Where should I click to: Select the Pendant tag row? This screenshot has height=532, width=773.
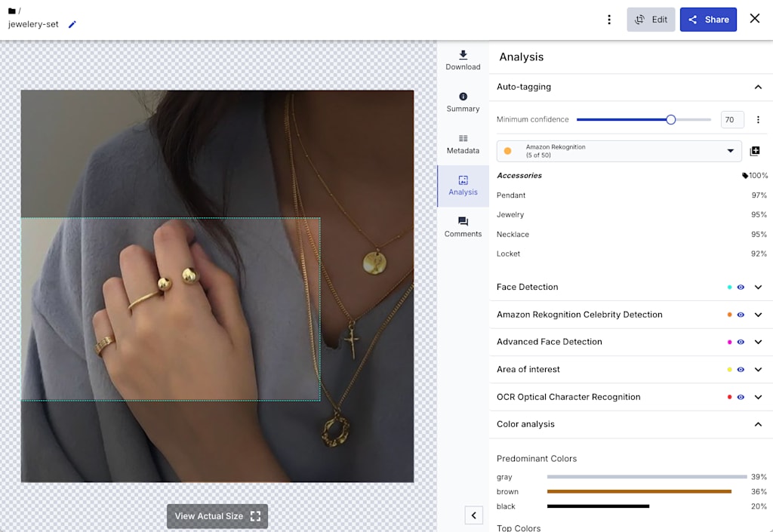tap(632, 195)
